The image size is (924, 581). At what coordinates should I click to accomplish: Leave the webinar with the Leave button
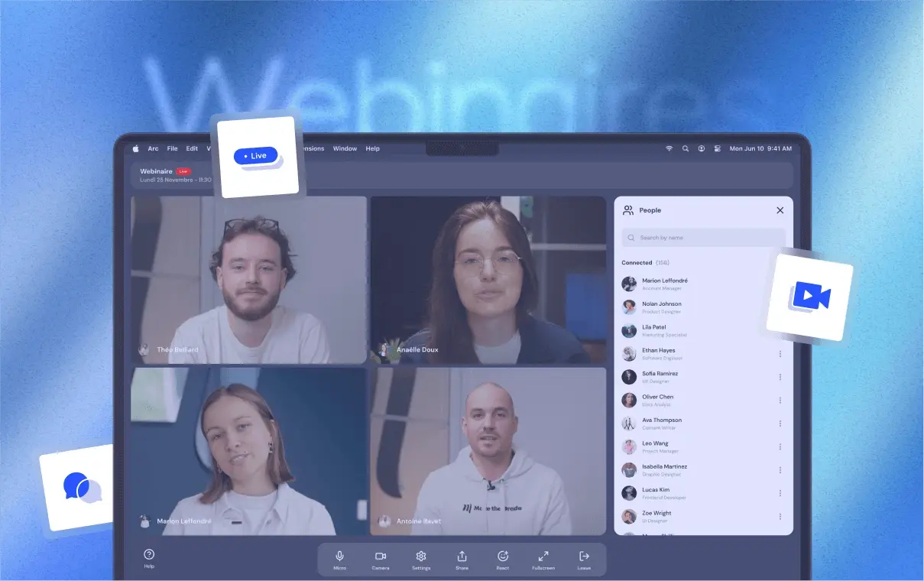point(584,560)
